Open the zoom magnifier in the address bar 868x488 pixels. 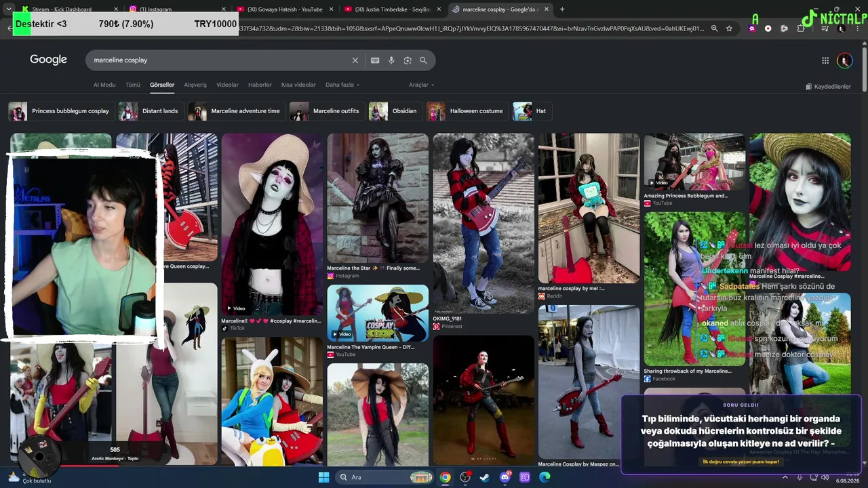click(x=714, y=28)
